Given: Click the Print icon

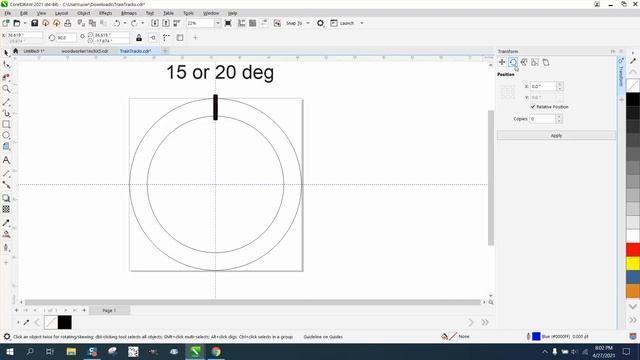Looking at the screenshot, I should click(67, 23).
